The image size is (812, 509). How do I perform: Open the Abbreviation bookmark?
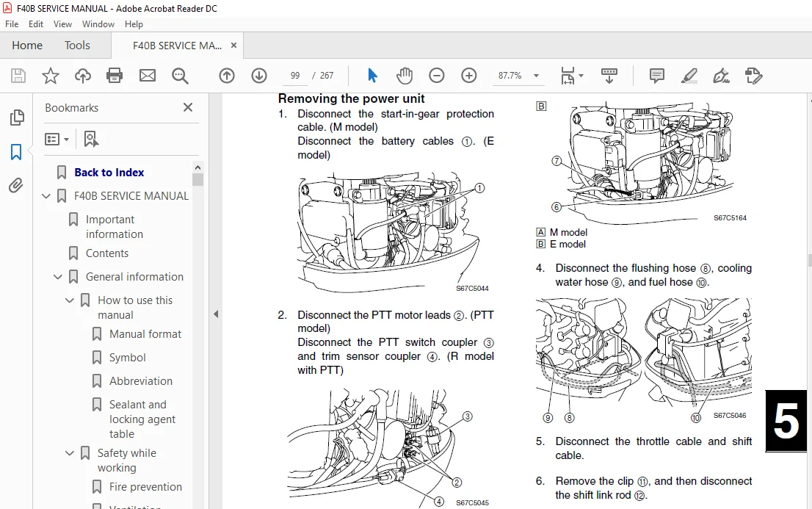pyautogui.click(x=141, y=381)
